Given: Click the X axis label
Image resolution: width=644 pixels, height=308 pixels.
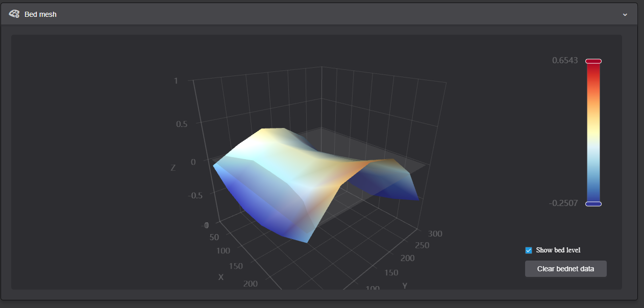Looking at the screenshot, I should [221, 277].
